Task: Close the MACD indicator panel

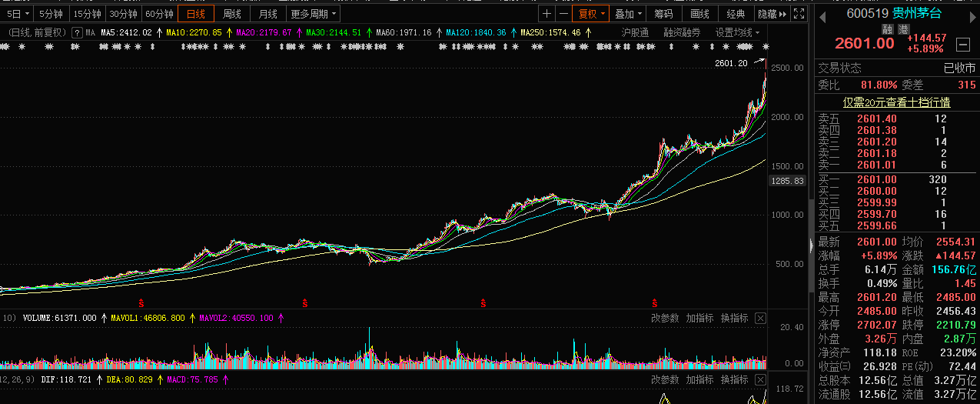Action: pyautogui.click(x=760, y=379)
